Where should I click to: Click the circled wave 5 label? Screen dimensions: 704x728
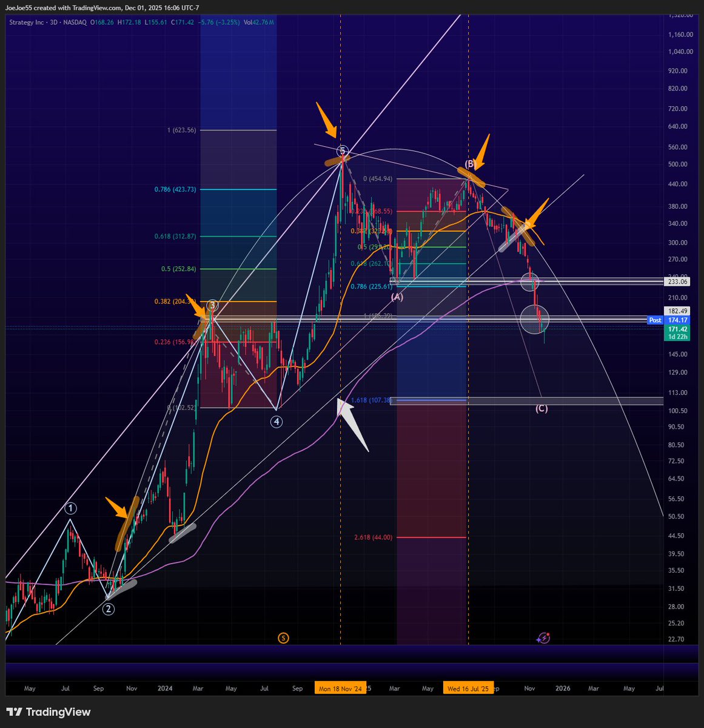343,150
